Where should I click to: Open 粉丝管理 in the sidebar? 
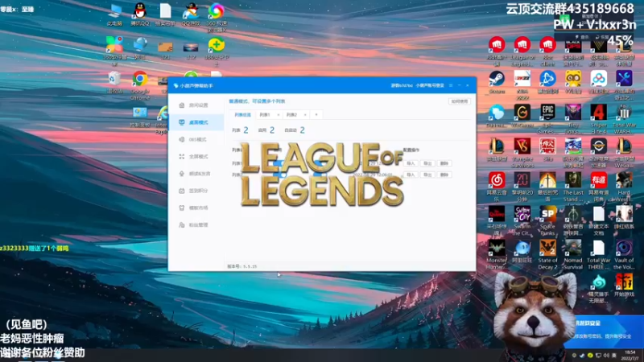194,225
